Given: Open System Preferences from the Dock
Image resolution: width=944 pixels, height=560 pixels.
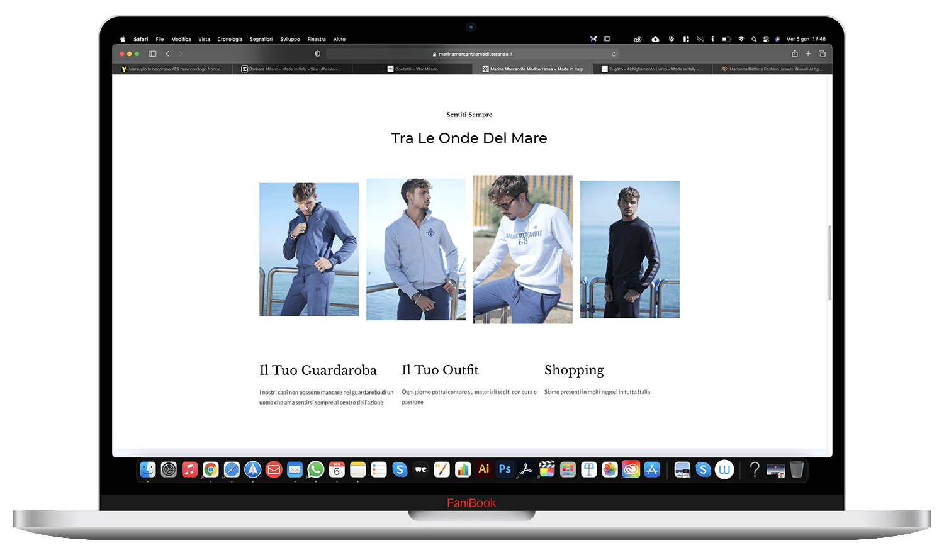Looking at the screenshot, I should [169, 469].
